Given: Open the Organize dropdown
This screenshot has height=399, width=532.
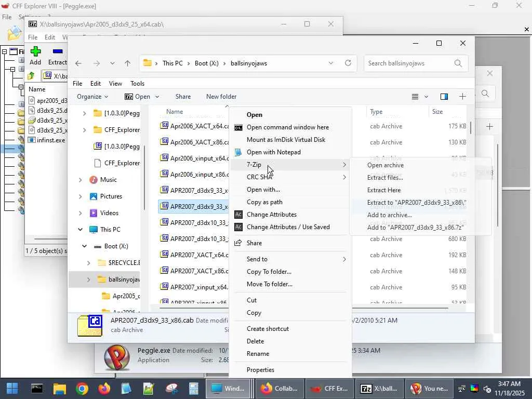Looking at the screenshot, I should pos(92,97).
